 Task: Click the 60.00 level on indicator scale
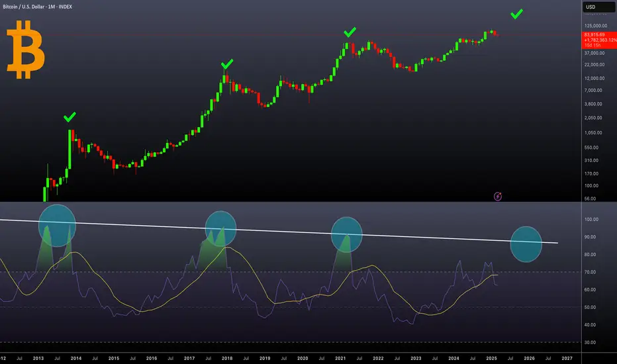tap(591, 290)
